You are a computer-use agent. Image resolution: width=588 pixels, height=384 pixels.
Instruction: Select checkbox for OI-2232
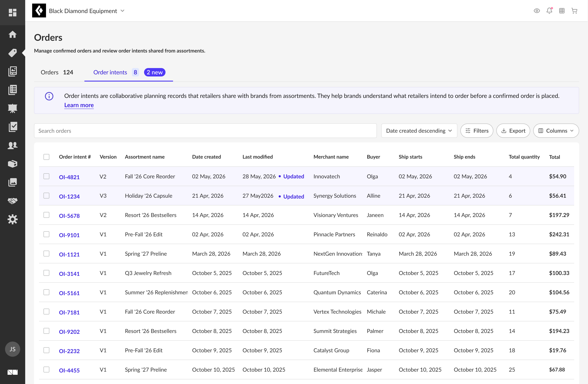[46, 350]
